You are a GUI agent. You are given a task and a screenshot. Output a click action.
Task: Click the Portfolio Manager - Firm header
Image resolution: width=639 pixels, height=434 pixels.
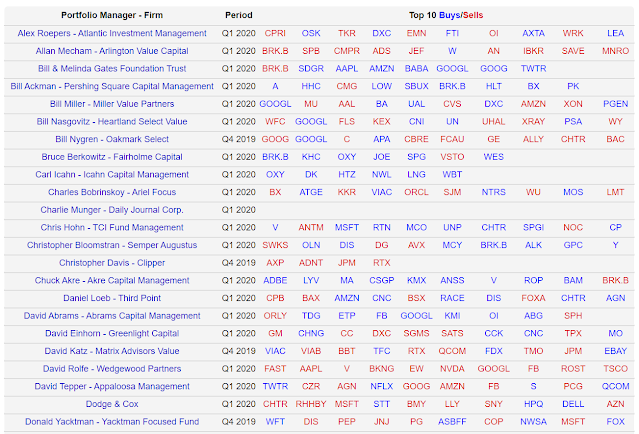click(x=112, y=15)
